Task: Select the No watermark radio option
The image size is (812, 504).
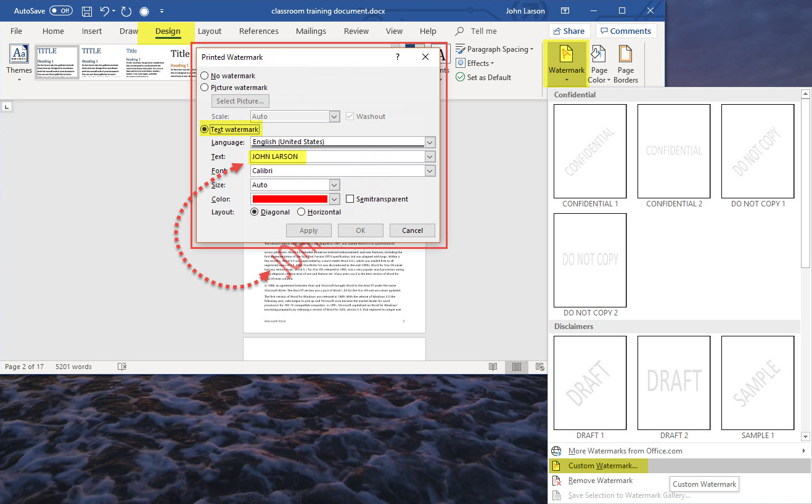Action: 205,76
